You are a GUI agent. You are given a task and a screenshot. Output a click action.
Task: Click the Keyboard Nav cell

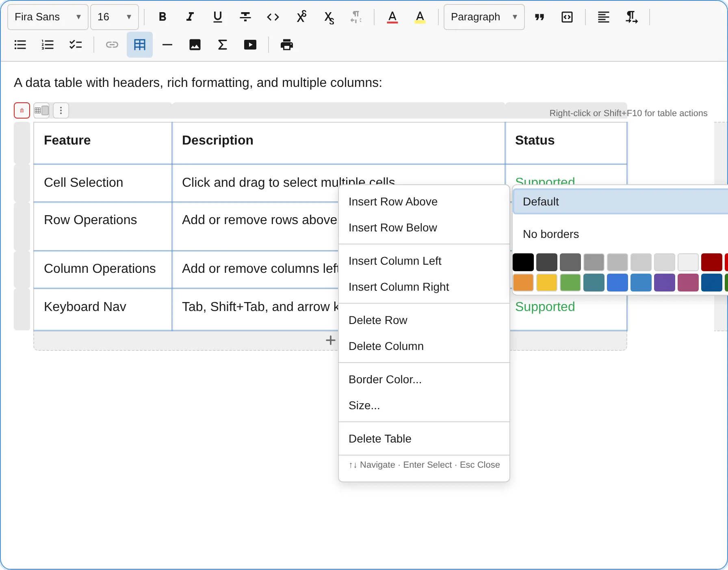[103, 309]
